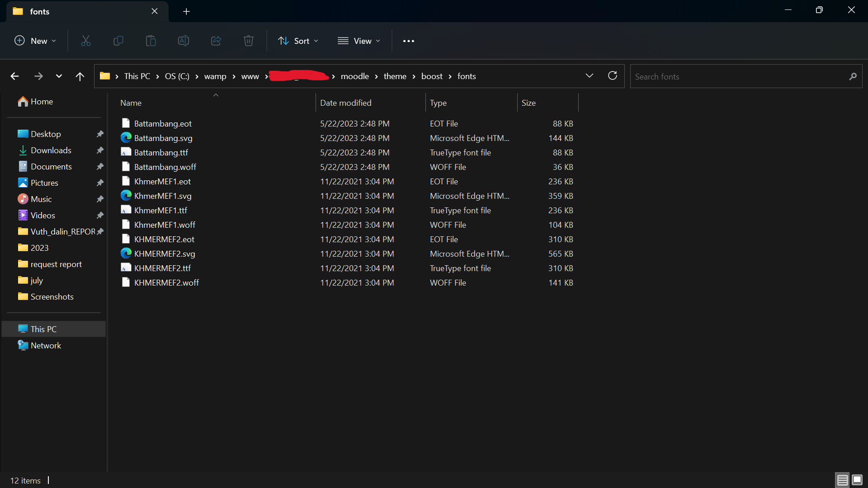
Task: Click the boost breadcrumb
Action: coord(432,76)
